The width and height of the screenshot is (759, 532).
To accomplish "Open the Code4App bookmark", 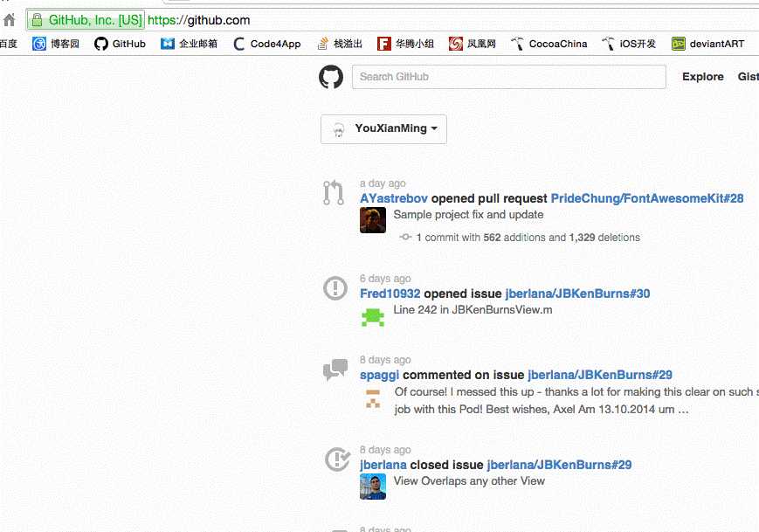I will pyautogui.click(x=266, y=44).
